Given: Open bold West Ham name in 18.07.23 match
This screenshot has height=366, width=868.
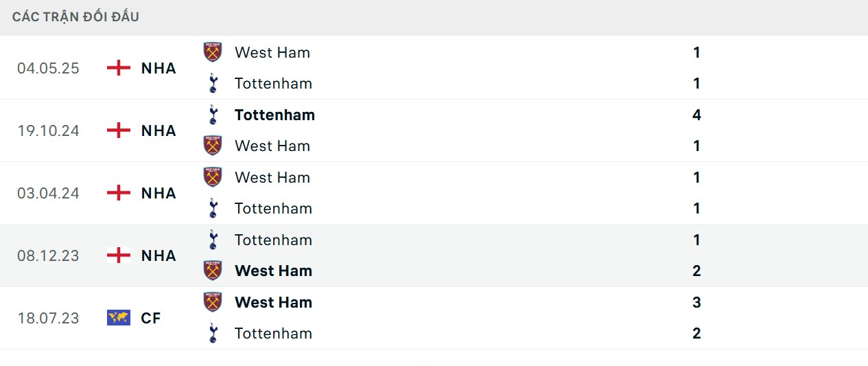Looking at the screenshot, I should pyautogui.click(x=273, y=302).
